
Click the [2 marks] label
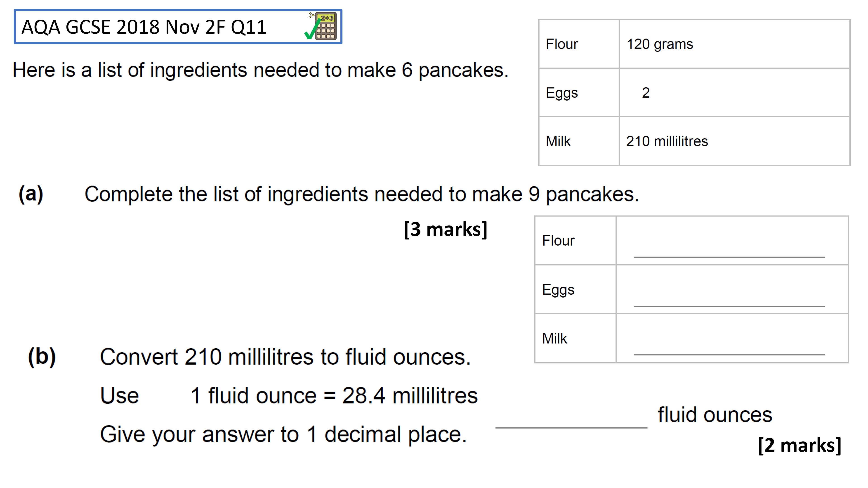click(799, 445)
